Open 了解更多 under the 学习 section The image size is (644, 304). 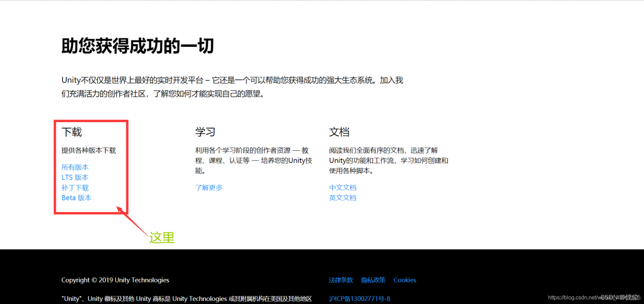208,187
